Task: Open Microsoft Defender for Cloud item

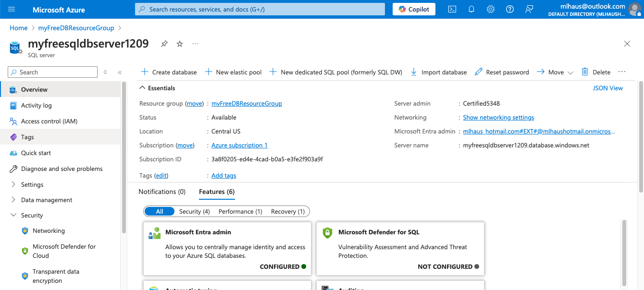Action: 60,251
